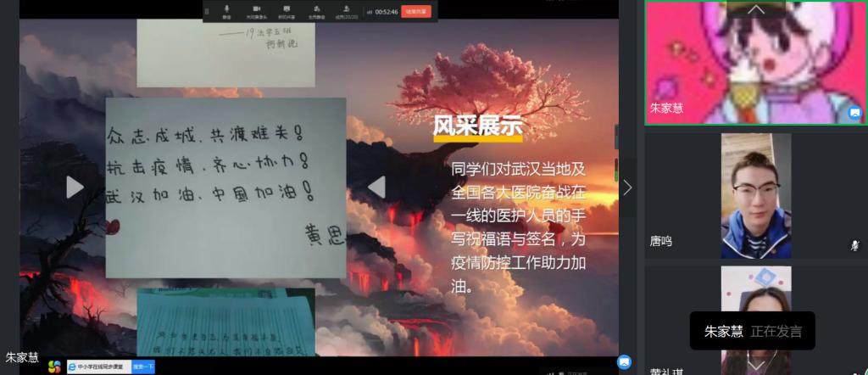Click the colorful browser logo in taskbar
868x375 pixels.
click(54, 367)
